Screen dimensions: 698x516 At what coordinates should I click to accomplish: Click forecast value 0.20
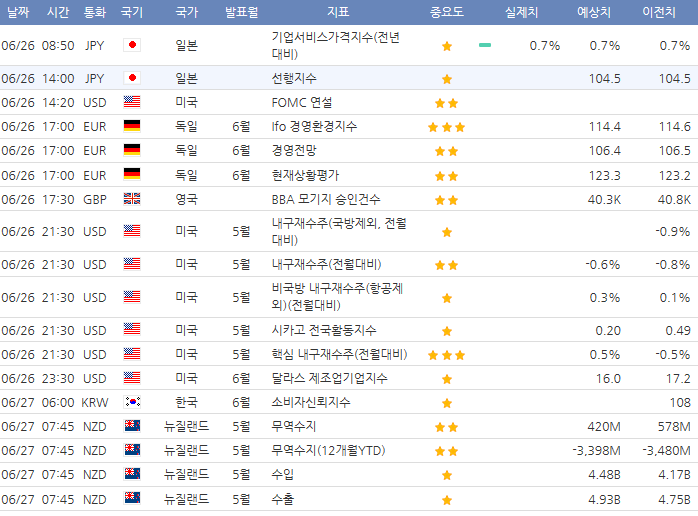pos(608,330)
